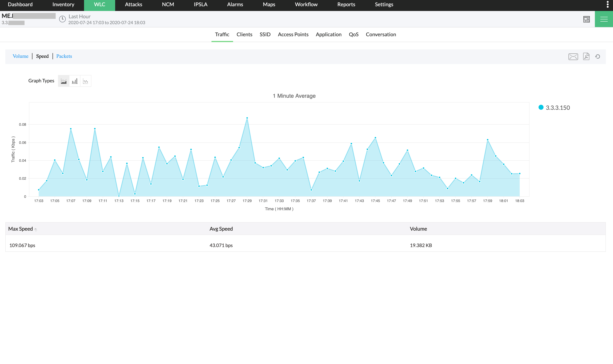613x364 pixels.
Task: Click the Volume link
Action: (20, 56)
